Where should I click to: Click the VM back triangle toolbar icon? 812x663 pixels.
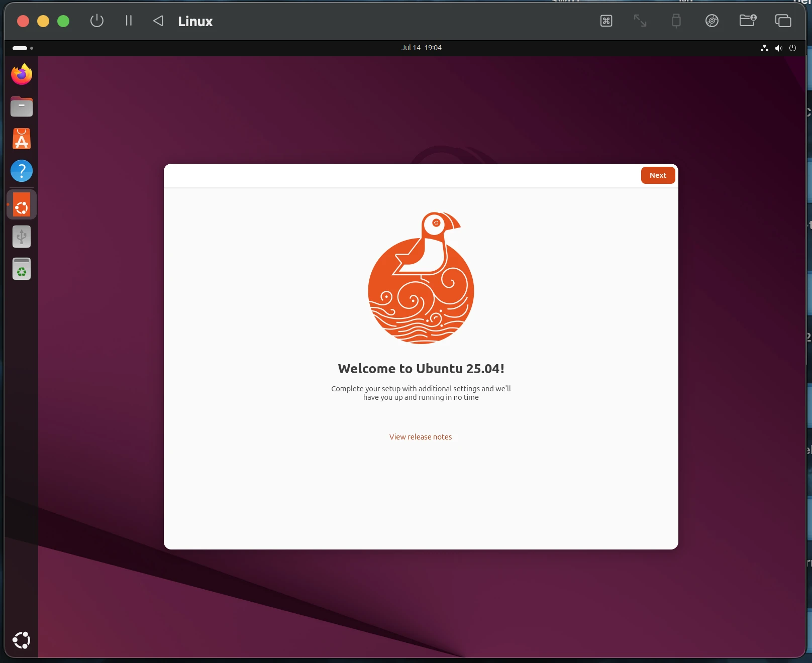[158, 21]
